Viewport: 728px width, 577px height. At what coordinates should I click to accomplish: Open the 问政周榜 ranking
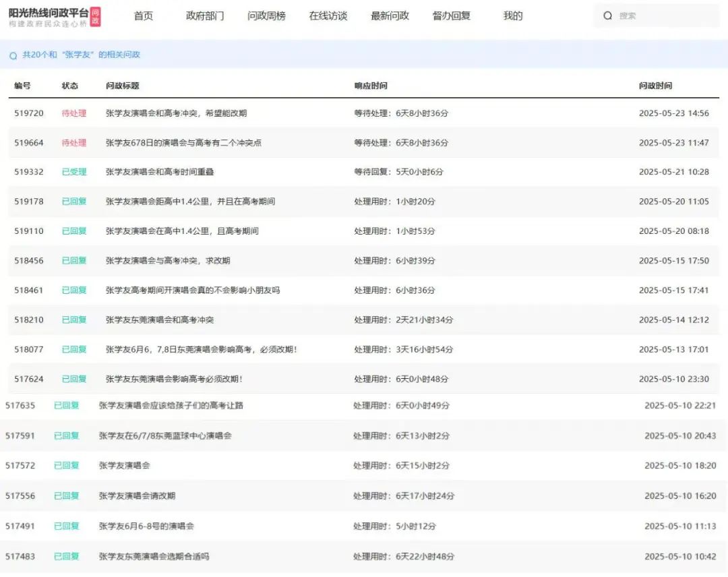(266, 16)
